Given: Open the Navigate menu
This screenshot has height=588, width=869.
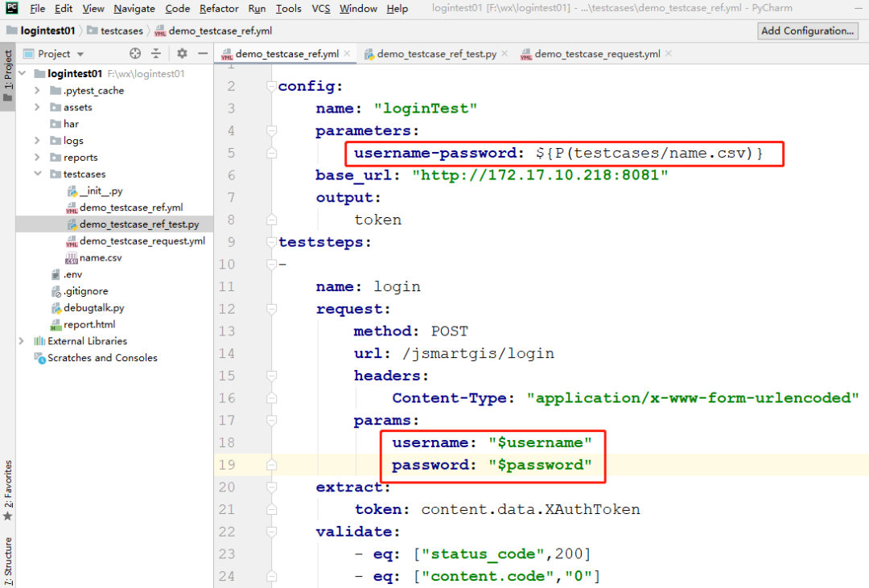Looking at the screenshot, I should point(134,8).
